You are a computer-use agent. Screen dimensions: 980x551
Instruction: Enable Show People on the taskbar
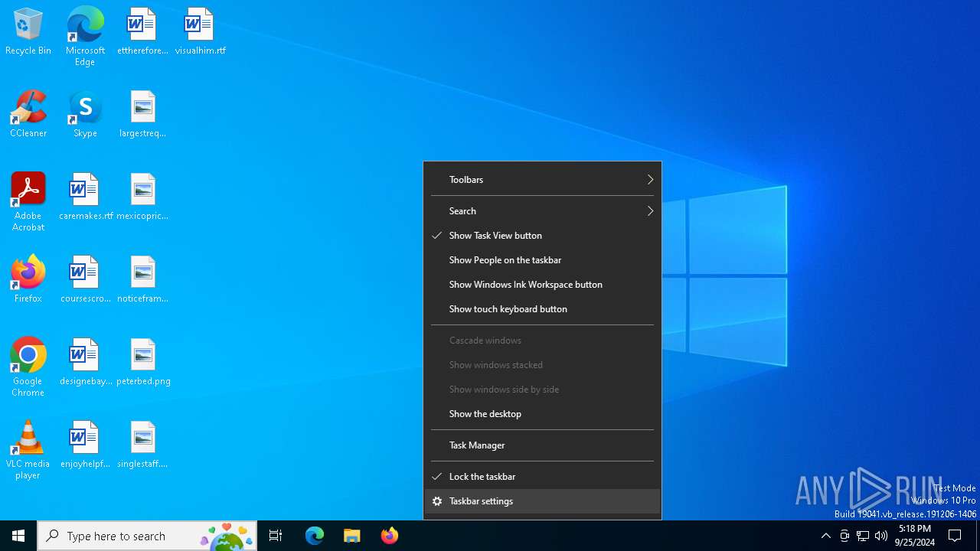(542, 260)
